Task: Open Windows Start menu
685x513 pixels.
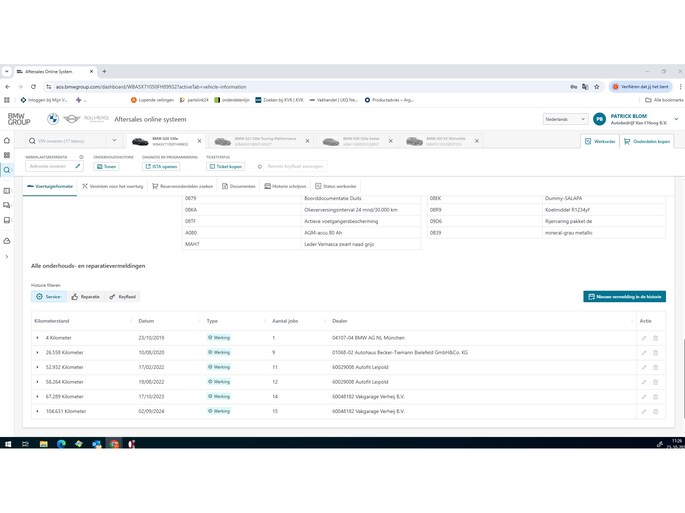Action: 8,444
